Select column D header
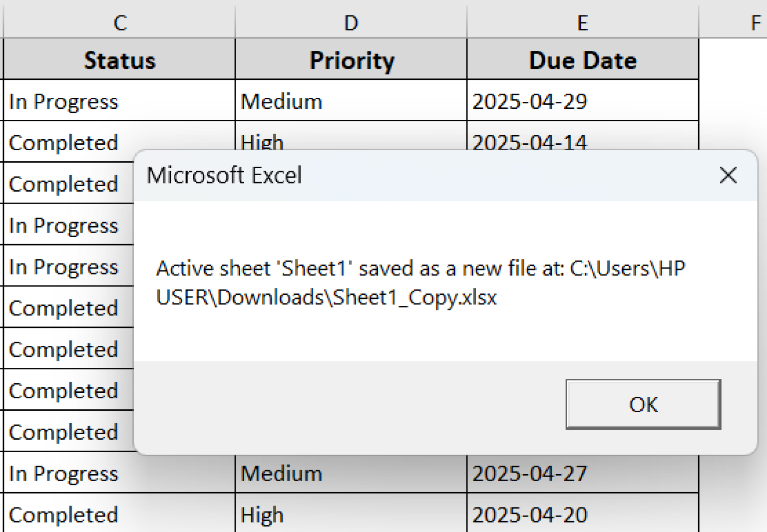This screenshot has height=532, width=767. click(351, 22)
